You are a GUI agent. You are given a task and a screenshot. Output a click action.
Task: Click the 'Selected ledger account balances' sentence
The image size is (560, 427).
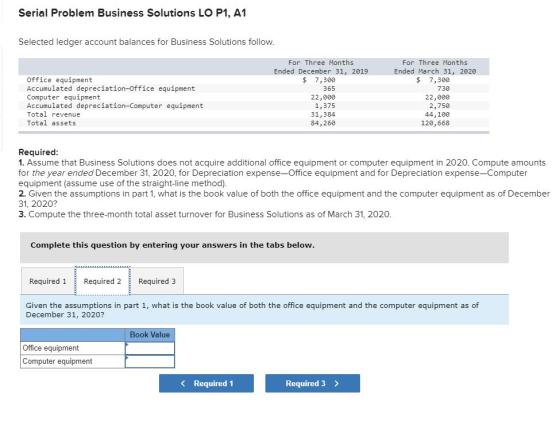[x=146, y=42]
